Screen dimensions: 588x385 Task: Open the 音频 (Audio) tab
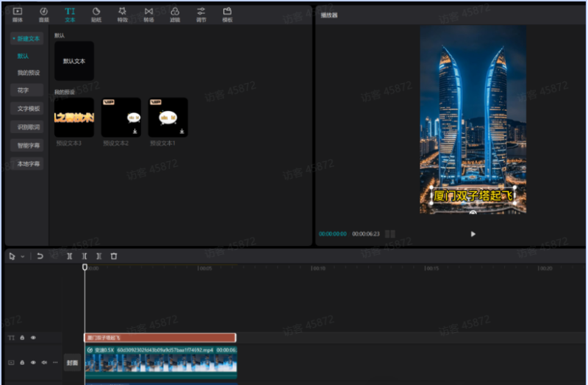(x=44, y=15)
